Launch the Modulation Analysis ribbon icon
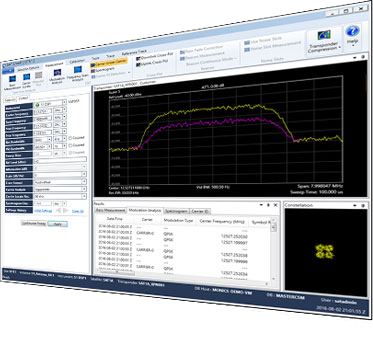This screenshot has width=373, height=362. click(57, 76)
